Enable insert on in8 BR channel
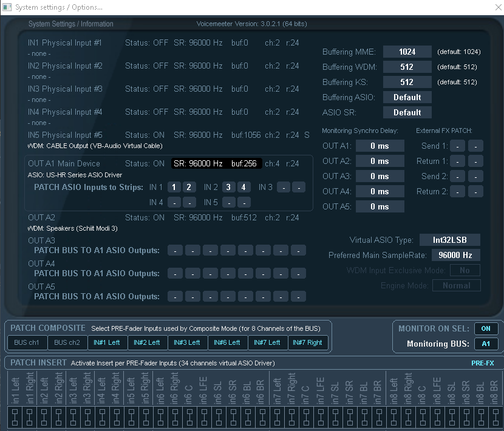The height and width of the screenshot is (431, 504). point(495,417)
